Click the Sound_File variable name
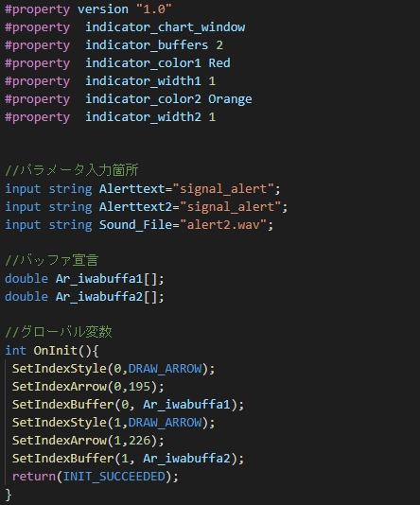 (x=135, y=225)
